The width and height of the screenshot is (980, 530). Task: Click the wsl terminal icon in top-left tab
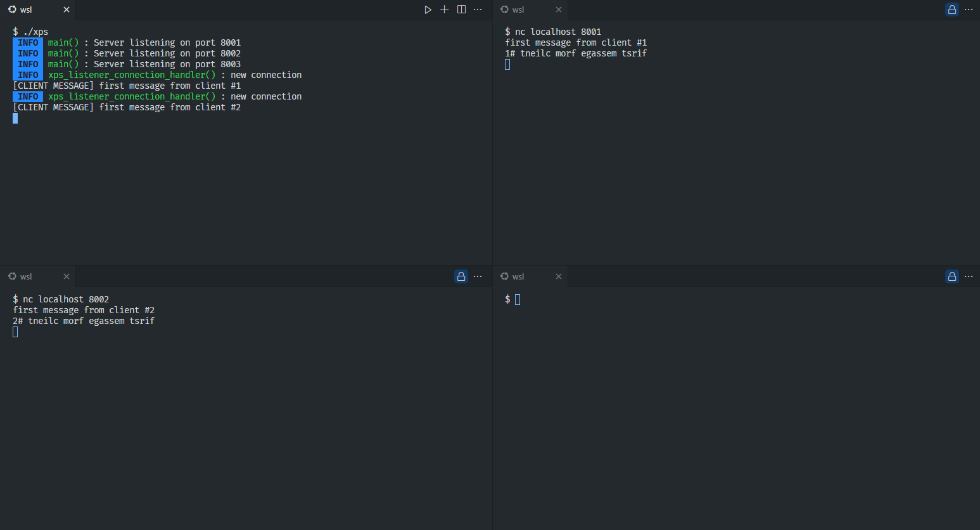12,10
